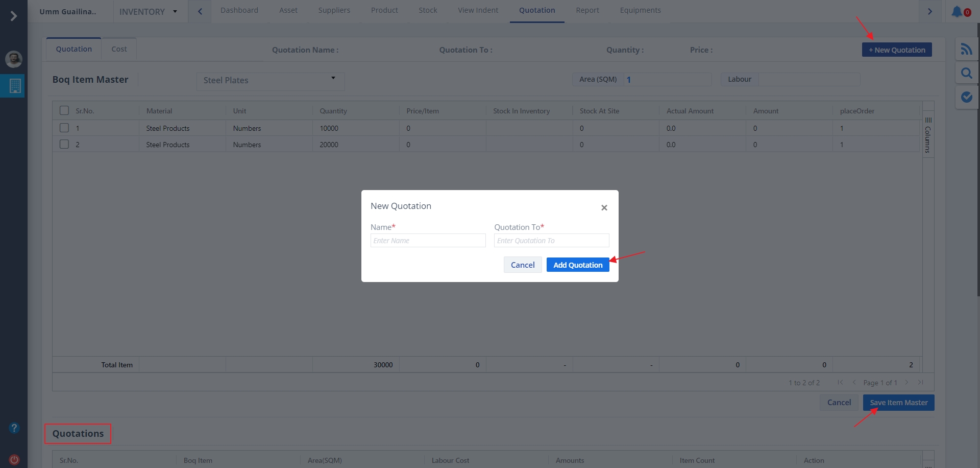Click the user avatar in left sidebar
Image resolution: width=980 pixels, height=468 pixels.
click(x=14, y=59)
